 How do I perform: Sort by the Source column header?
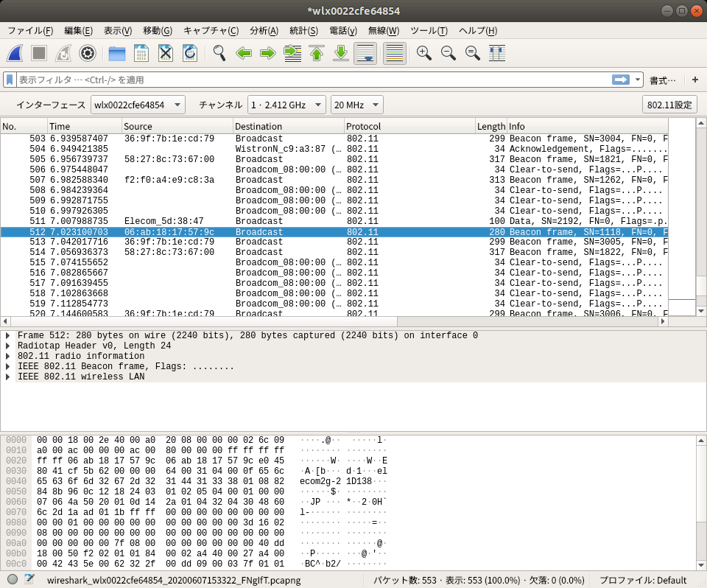177,126
